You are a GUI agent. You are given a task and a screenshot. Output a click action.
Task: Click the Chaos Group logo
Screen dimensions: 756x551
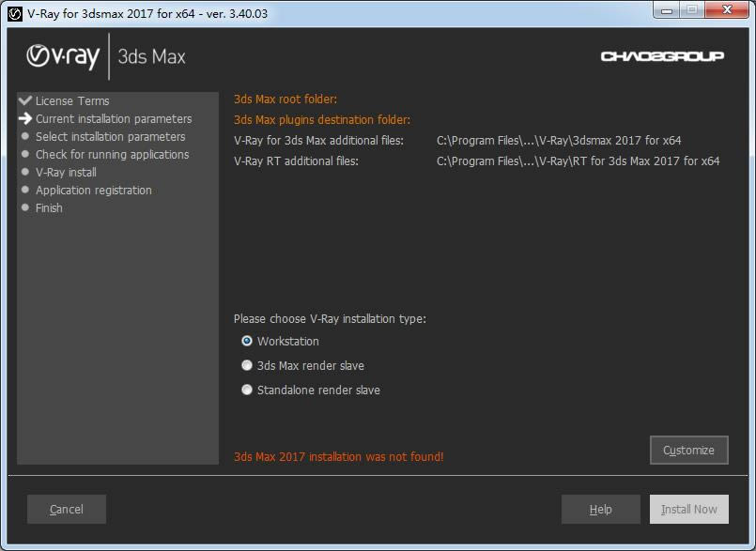point(662,56)
